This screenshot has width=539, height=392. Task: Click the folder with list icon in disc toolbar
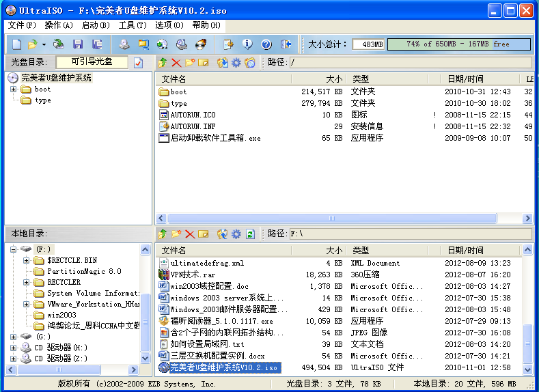tap(250, 63)
